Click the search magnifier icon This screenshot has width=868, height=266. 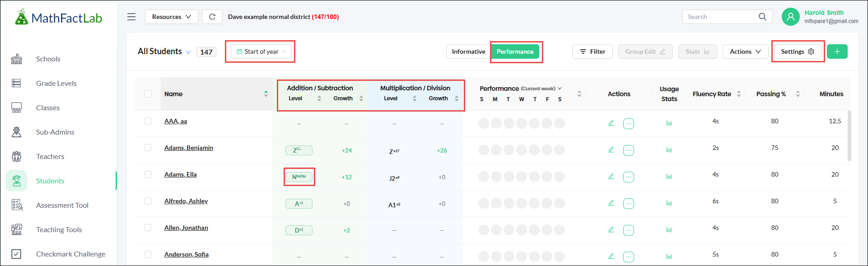pyautogui.click(x=762, y=17)
